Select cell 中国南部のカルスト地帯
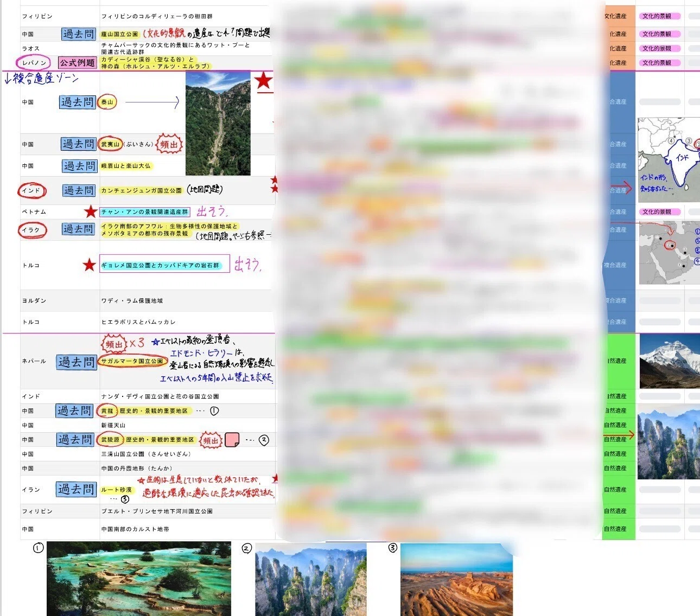 pos(135,529)
